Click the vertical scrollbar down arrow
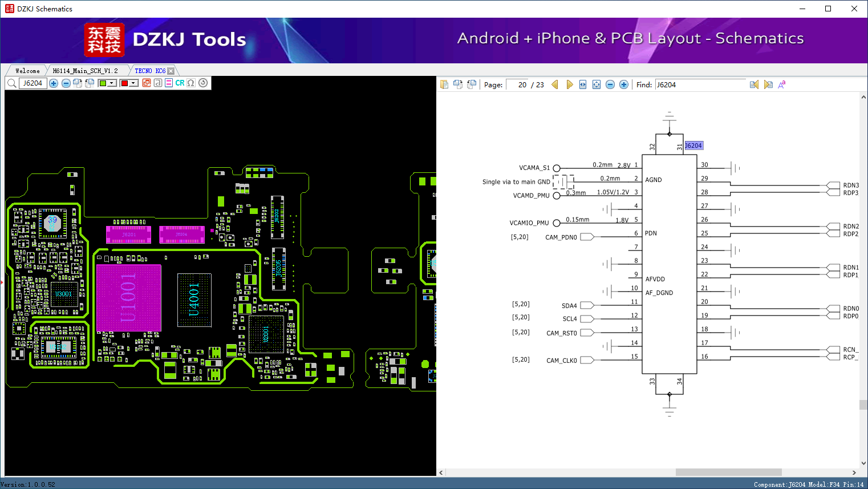Viewport: 868px width, 489px height. click(863, 463)
